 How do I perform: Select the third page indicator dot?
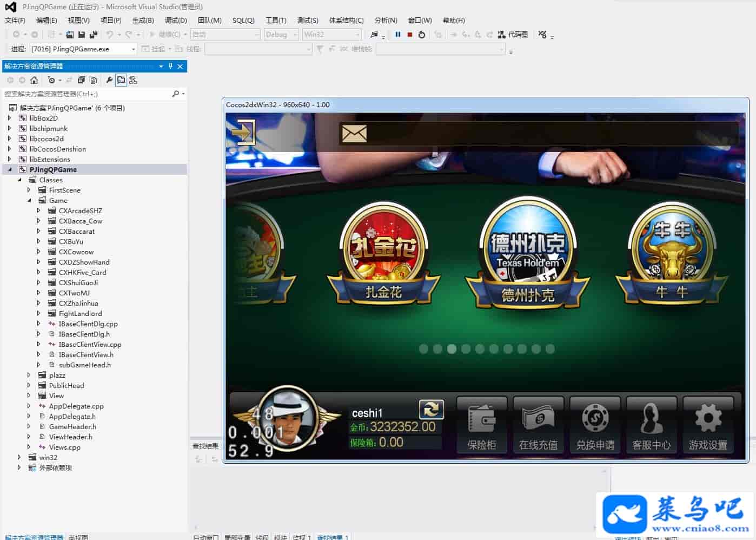pos(452,349)
